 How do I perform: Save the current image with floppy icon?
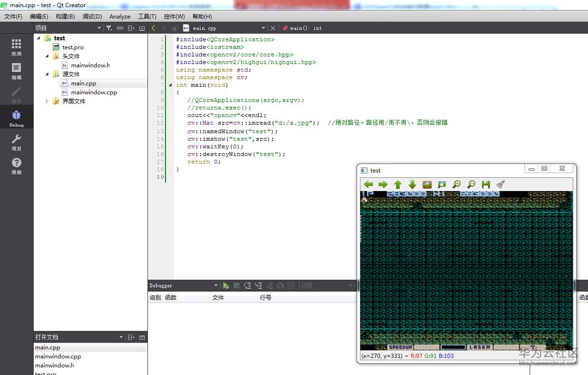pyautogui.click(x=486, y=184)
